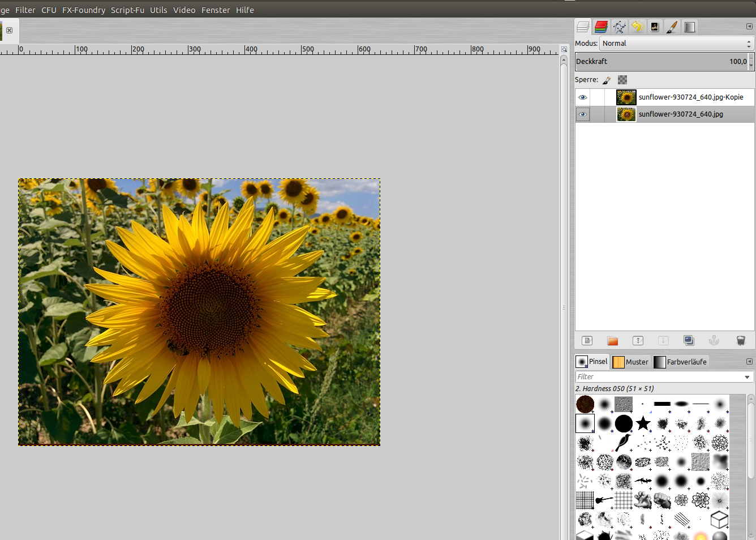Create a new layer via the button

click(x=587, y=341)
